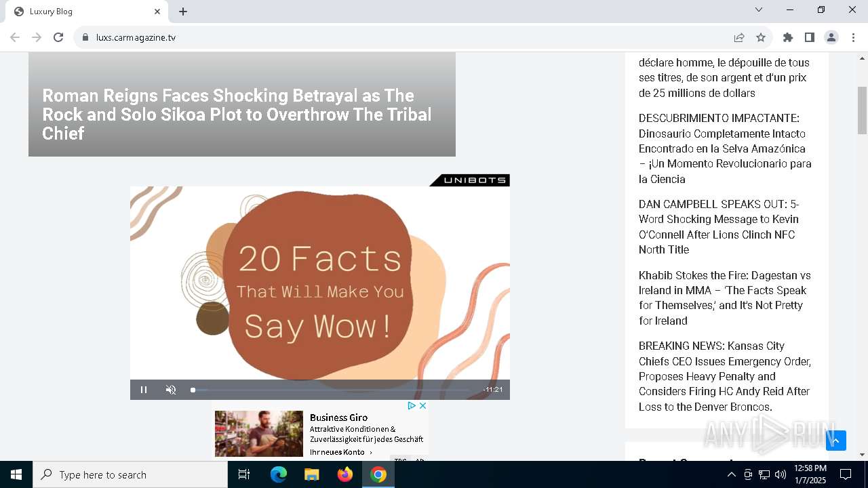868x488 pixels.
Task: Click the address bar URL
Action: pos(136,37)
